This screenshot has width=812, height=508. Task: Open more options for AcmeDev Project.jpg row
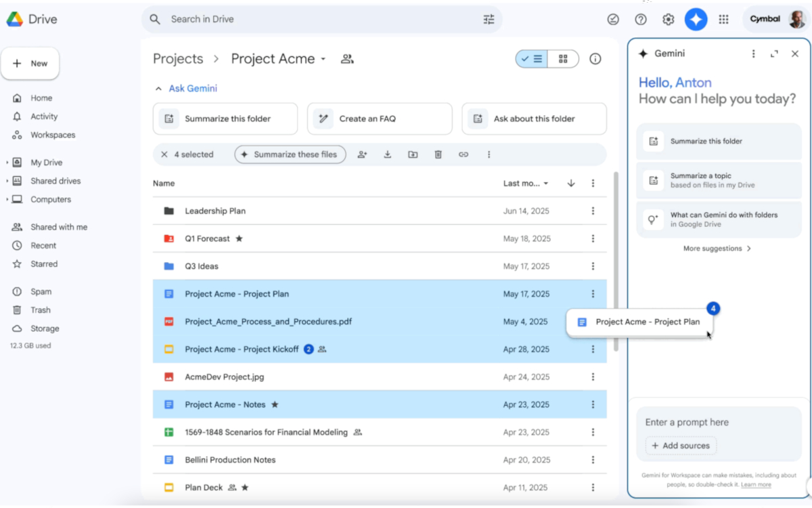coord(593,377)
